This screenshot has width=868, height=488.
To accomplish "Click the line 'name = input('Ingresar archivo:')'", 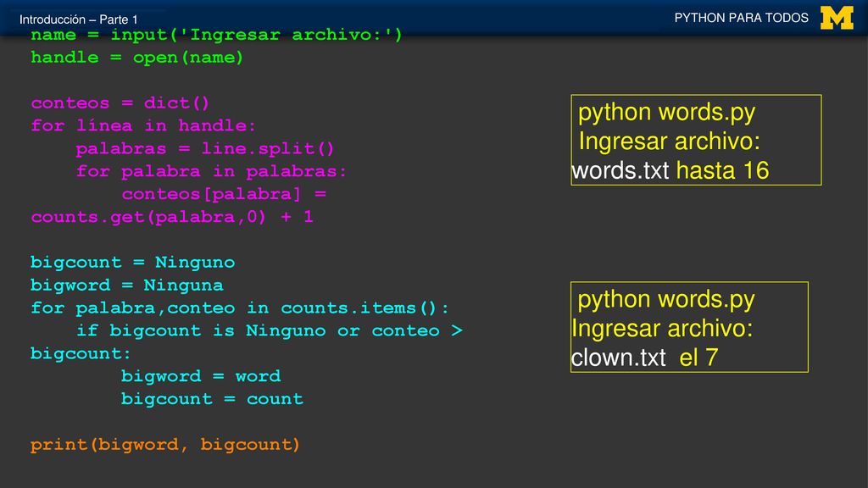I will click(x=216, y=35).
